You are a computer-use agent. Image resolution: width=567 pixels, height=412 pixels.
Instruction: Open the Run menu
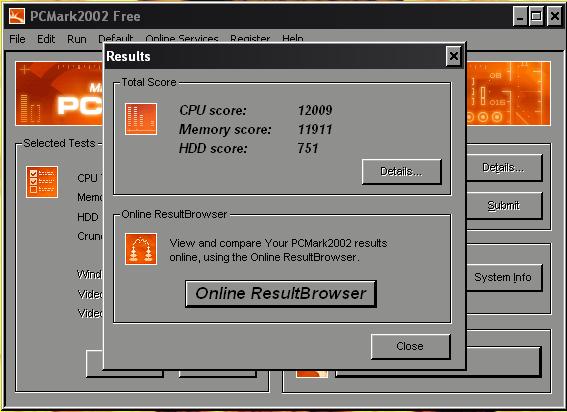coord(77,39)
